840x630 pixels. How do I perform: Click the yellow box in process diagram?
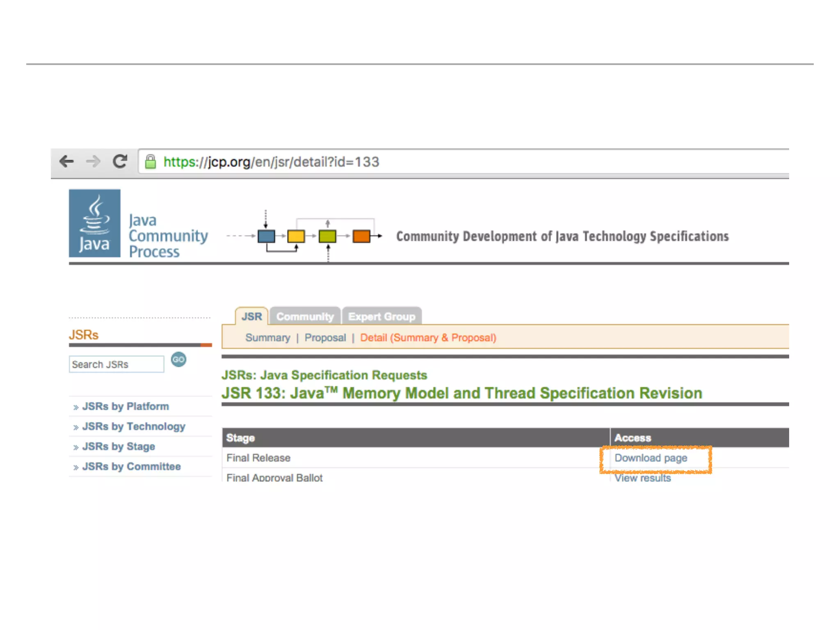tap(296, 236)
